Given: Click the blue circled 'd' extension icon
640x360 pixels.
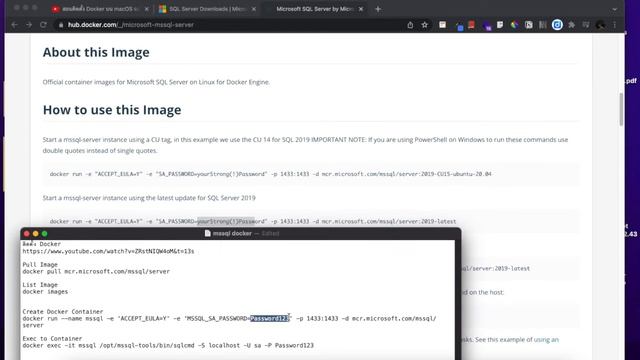Looking at the screenshot, I should pyautogui.click(x=557, y=25).
